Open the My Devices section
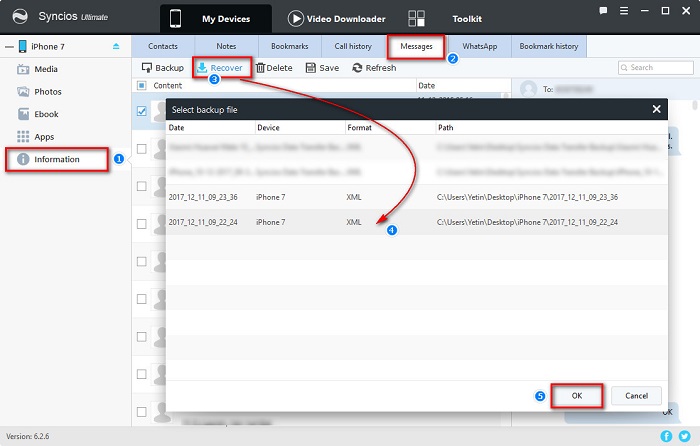The height and width of the screenshot is (446, 700). click(216, 19)
